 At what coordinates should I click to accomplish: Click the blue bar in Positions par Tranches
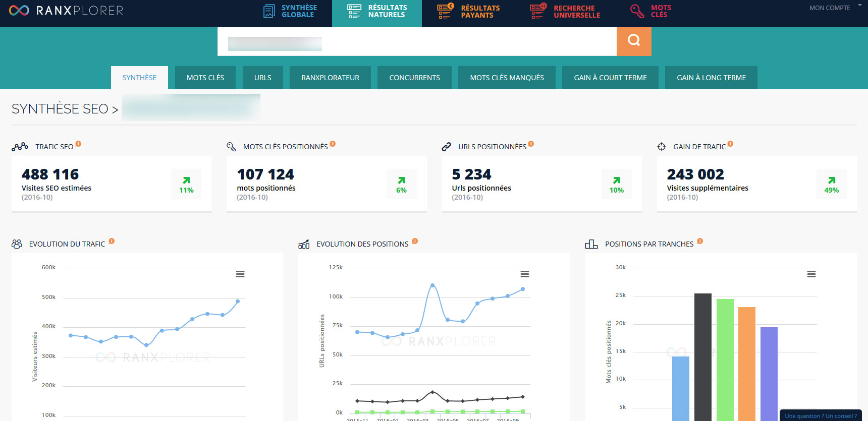(681, 388)
